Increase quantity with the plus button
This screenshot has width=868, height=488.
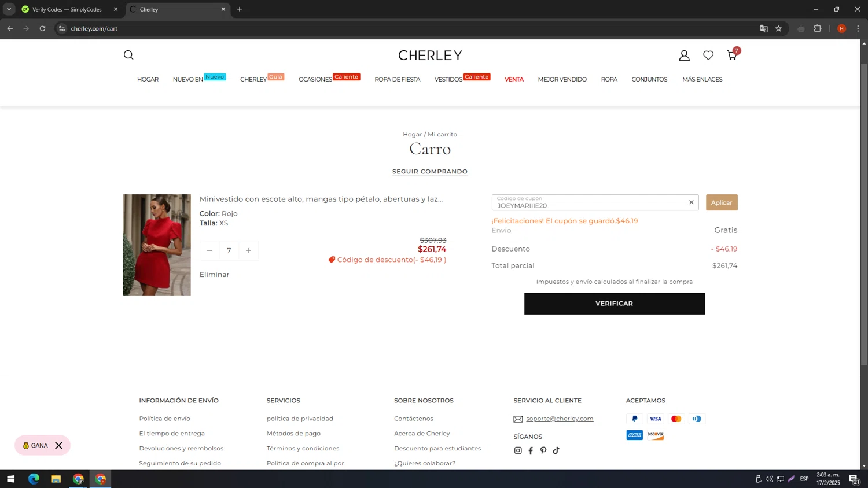pyautogui.click(x=248, y=250)
